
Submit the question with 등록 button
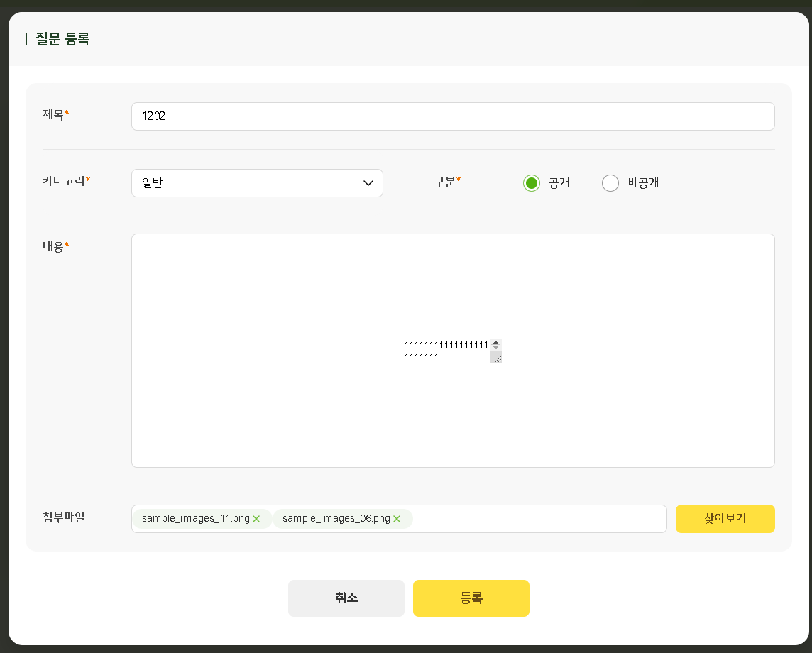(471, 598)
